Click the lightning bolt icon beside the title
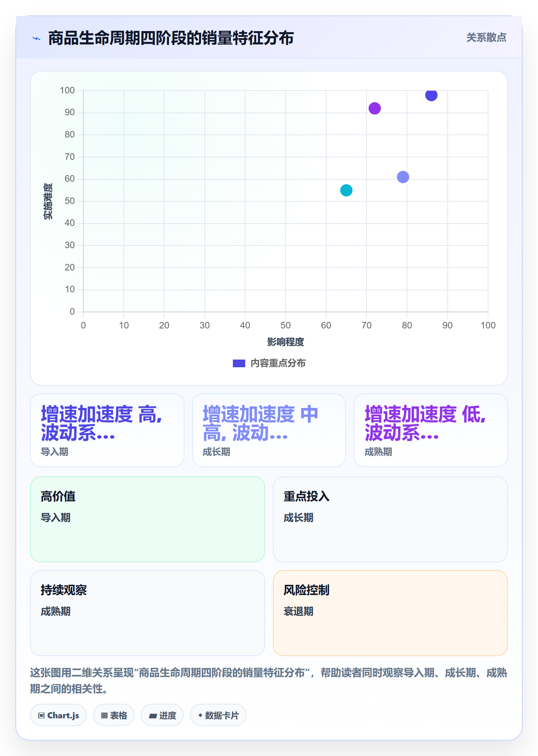The width and height of the screenshot is (538, 756). [37, 38]
